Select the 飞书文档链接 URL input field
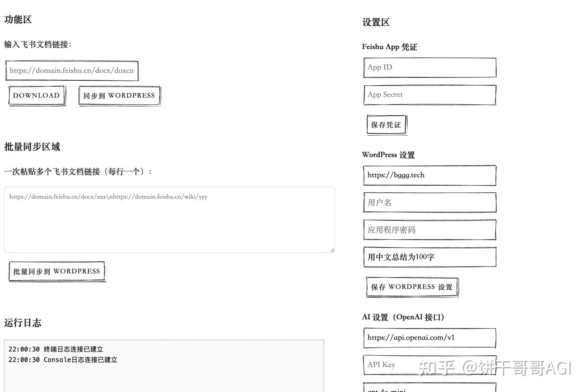The height and width of the screenshot is (392, 587). [x=72, y=70]
